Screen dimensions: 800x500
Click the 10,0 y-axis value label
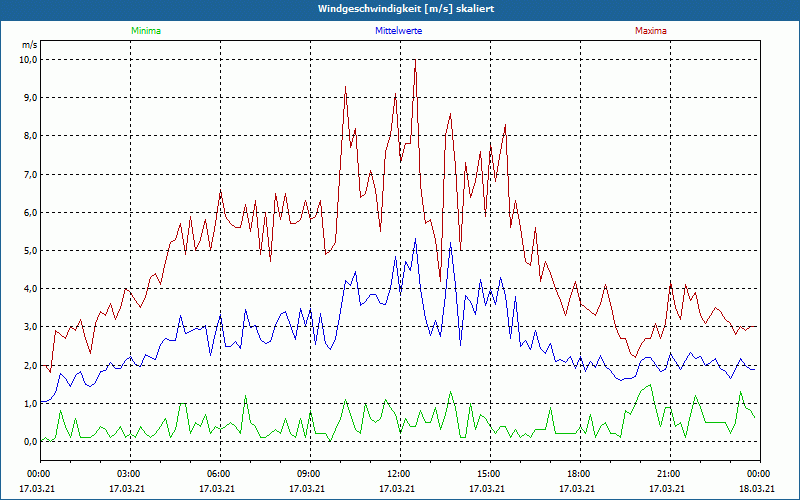point(28,59)
